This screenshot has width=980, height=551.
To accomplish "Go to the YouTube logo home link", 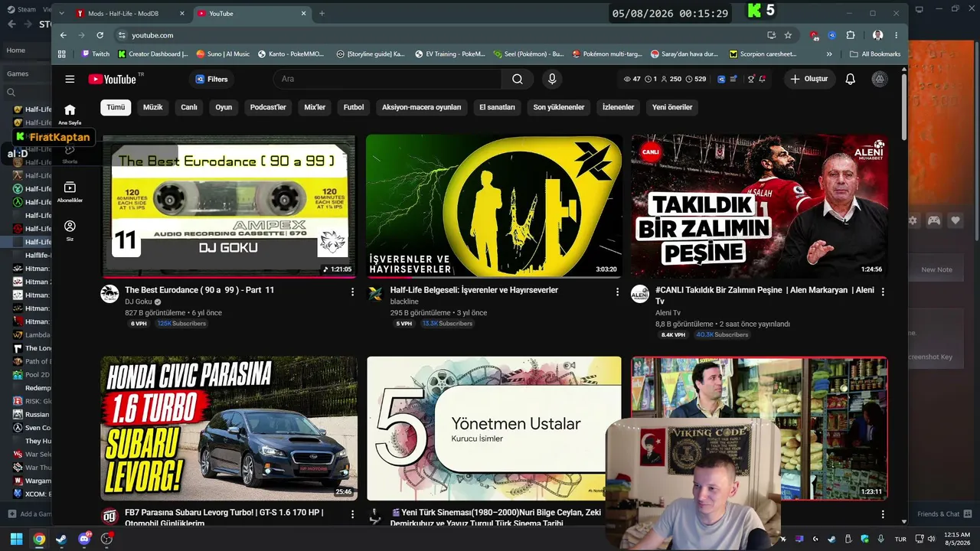I will point(112,79).
